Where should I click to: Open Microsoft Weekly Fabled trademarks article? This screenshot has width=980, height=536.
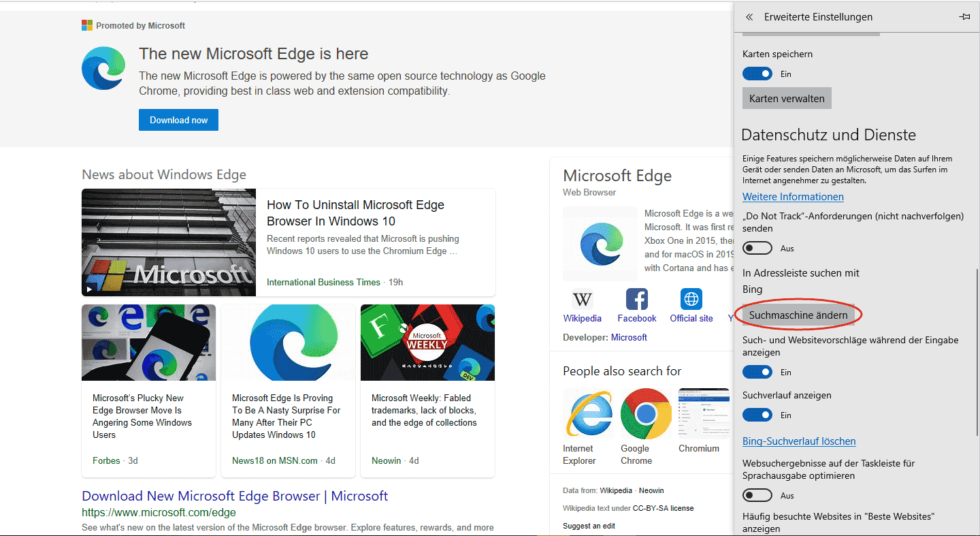tap(424, 410)
